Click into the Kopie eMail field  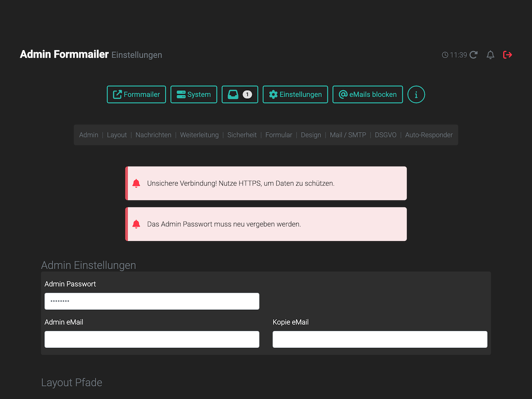point(380,339)
